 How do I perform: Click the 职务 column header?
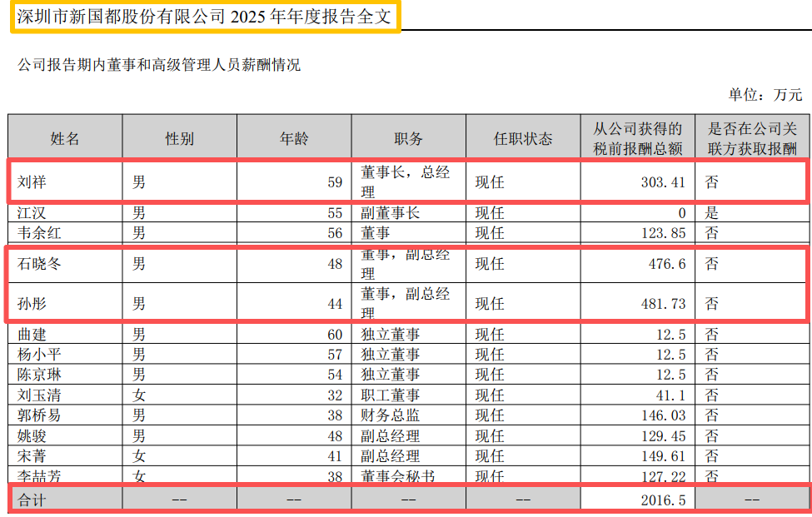click(x=408, y=139)
